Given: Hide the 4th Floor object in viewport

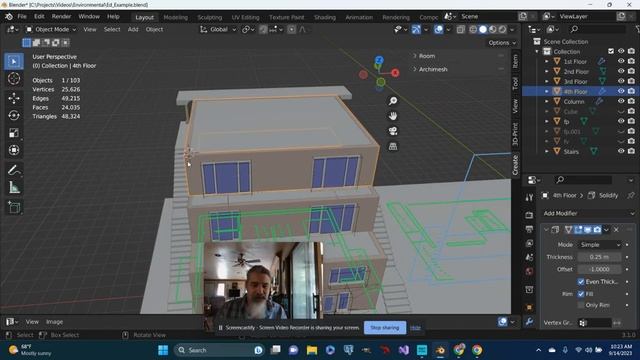Looking at the screenshot, I should click(x=621, y=91).
